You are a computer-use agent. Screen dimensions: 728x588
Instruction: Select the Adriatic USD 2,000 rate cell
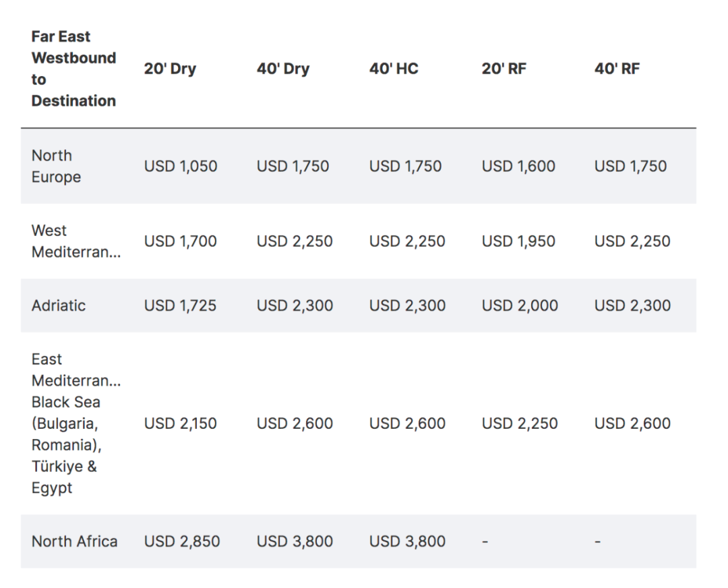(x=520, y=305)
